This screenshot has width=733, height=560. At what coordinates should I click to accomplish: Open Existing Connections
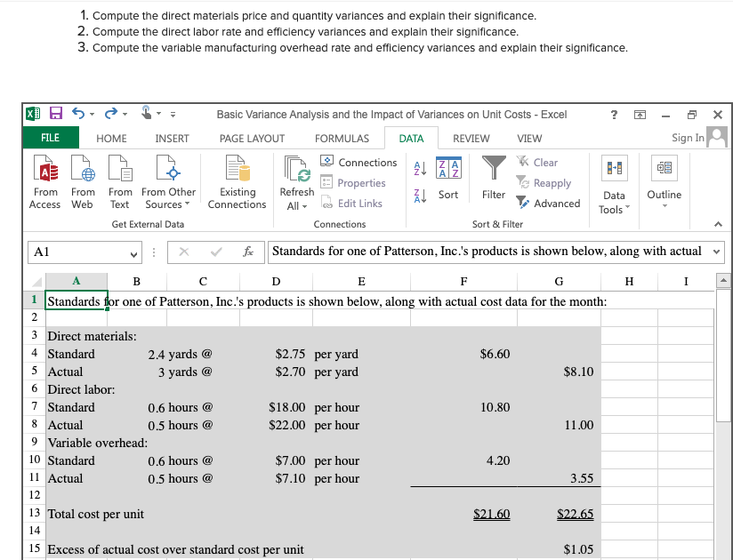coord(236,181)
